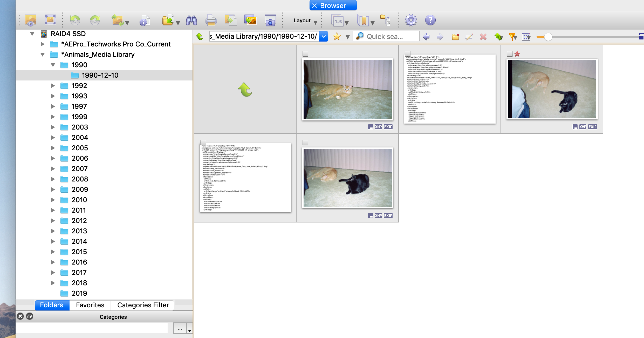Image resolution: width=644 pixels, height=338 pixels.
Task: Click the rotate counter-clockwise icon
Action: [75, 20]
